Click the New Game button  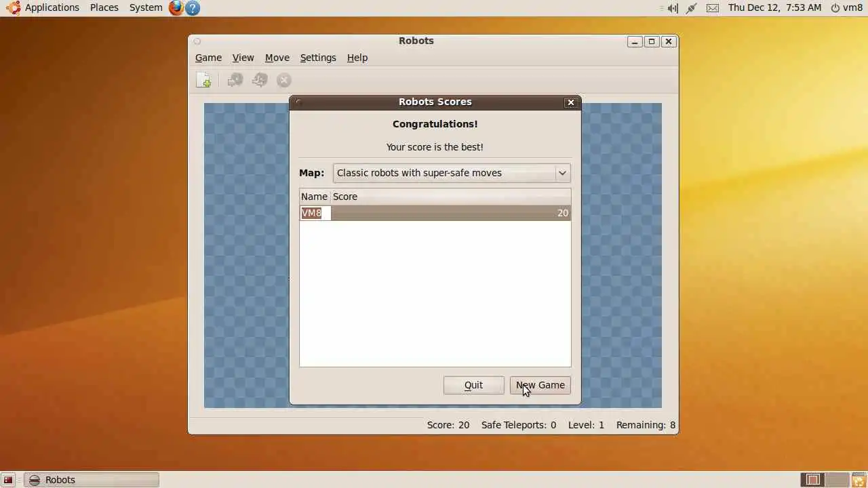[540, 385]
